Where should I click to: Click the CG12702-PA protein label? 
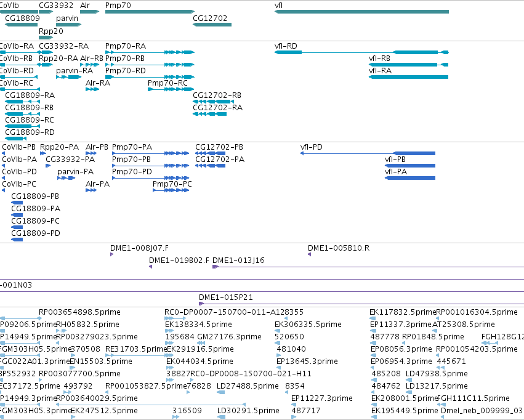point(220,160)
